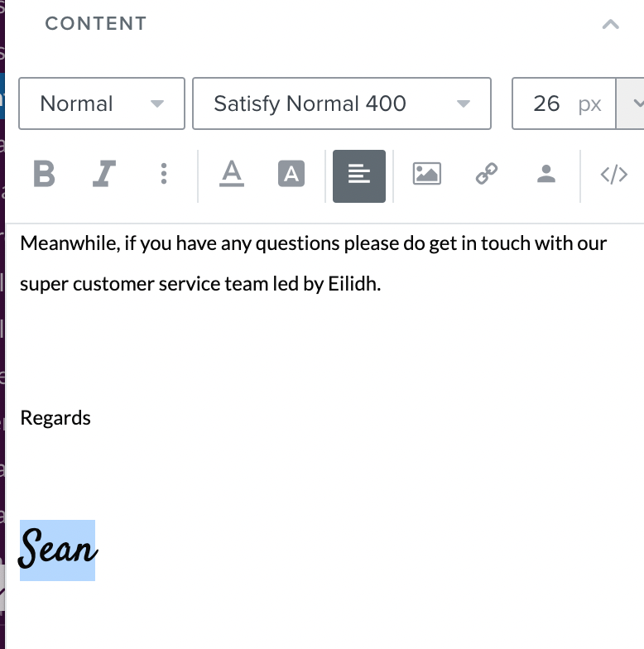Image resolution: width=644 pixels, height=649 pixels.
Task: Insert a personalization tag (person icon)
Action: pyautogui.click(x=546, y=174)
